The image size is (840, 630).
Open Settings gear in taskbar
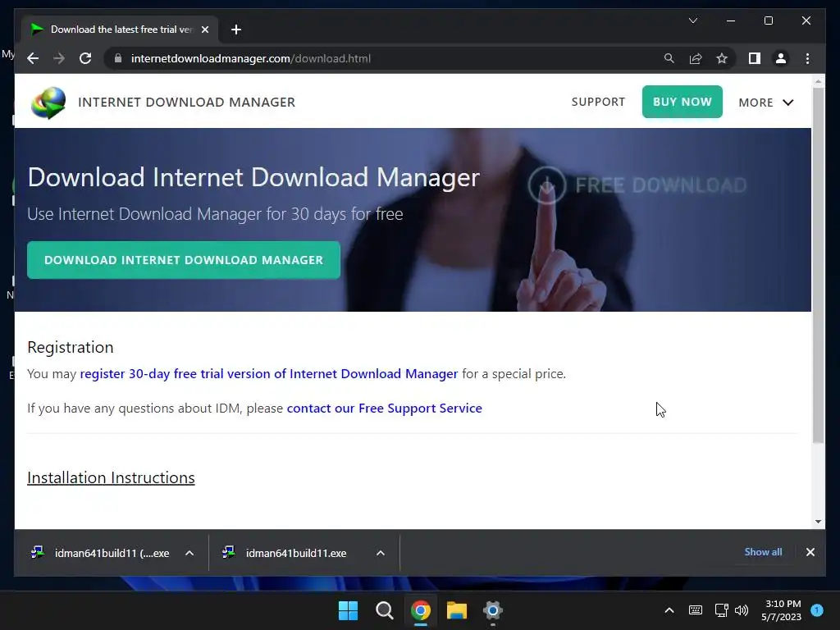point(492,610)
